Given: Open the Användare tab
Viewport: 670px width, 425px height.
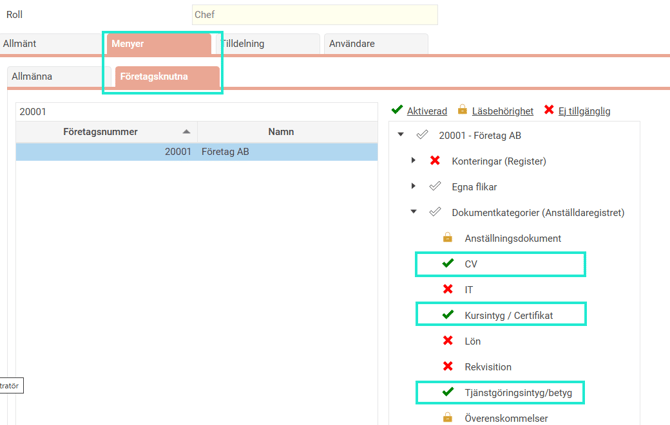Looking at the screenshot, I should 376,44.
